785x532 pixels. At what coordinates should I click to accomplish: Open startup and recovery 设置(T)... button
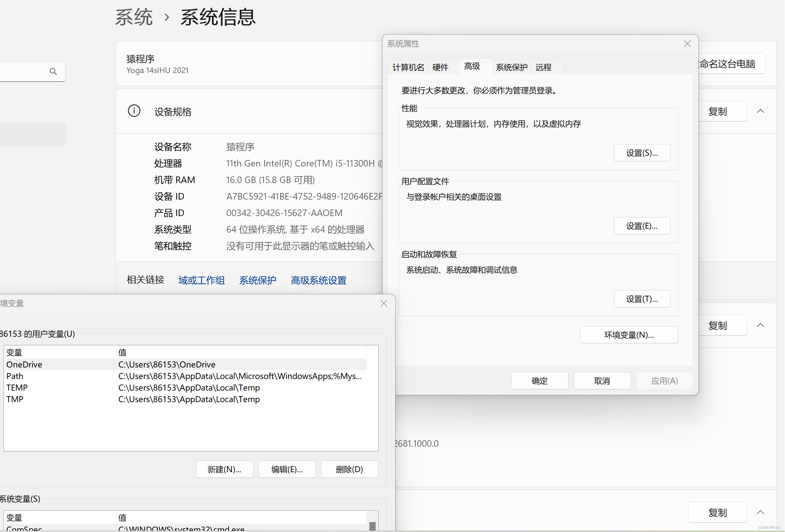642,299
